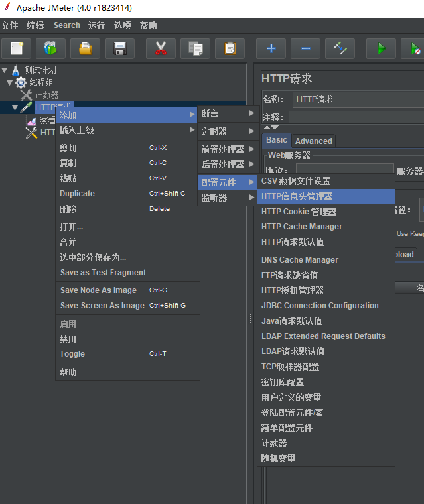The width and height of the screenshot is (424, 504).
Task: Open the 选项 menu
Action: pos(122,25)
